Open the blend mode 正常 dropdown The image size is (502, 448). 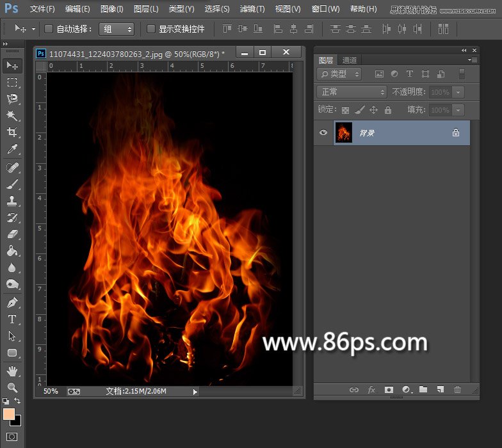tap(352, 92)
